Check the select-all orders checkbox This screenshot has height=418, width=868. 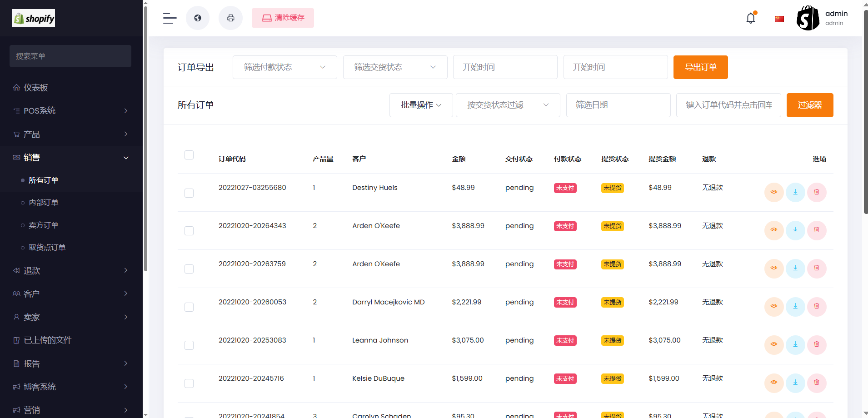tap(189, 155)
